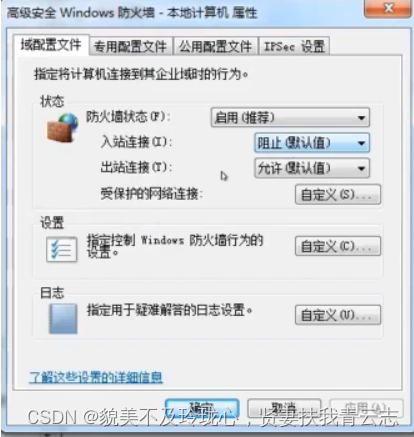Open the IPSec 设置 tab
Screen dimensions: 414x437
point(294,46)
